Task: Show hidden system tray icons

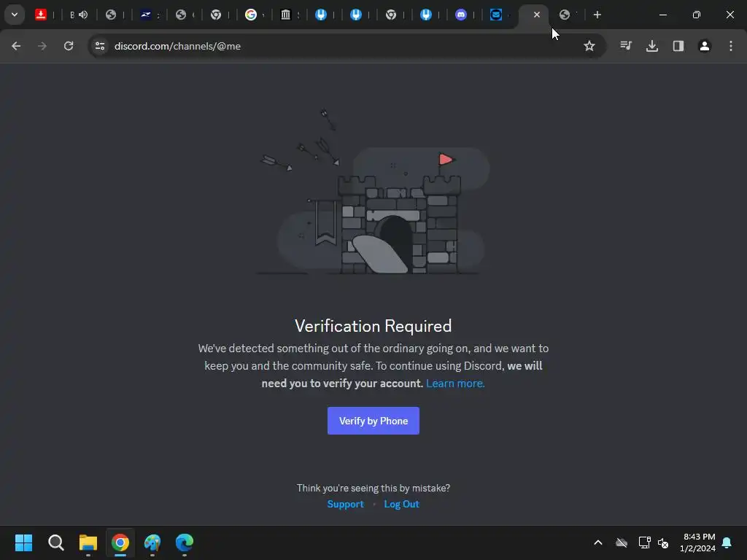Action: [x=598, y=542]
